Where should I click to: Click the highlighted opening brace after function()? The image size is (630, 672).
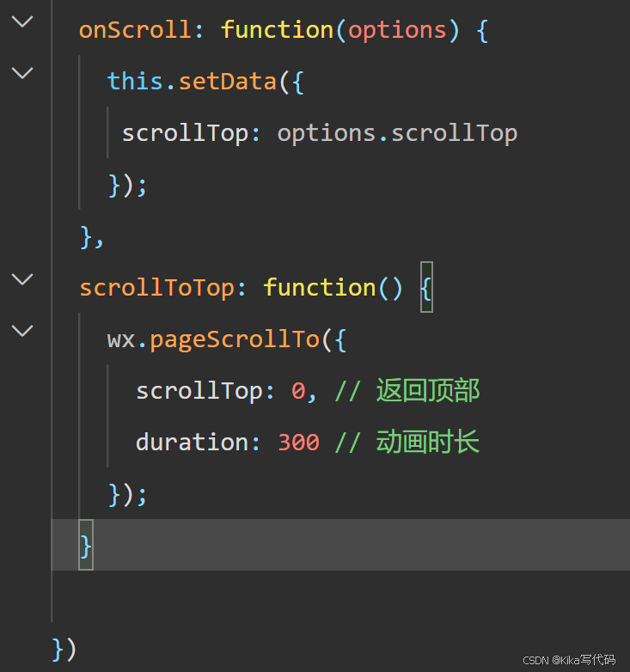426,287
